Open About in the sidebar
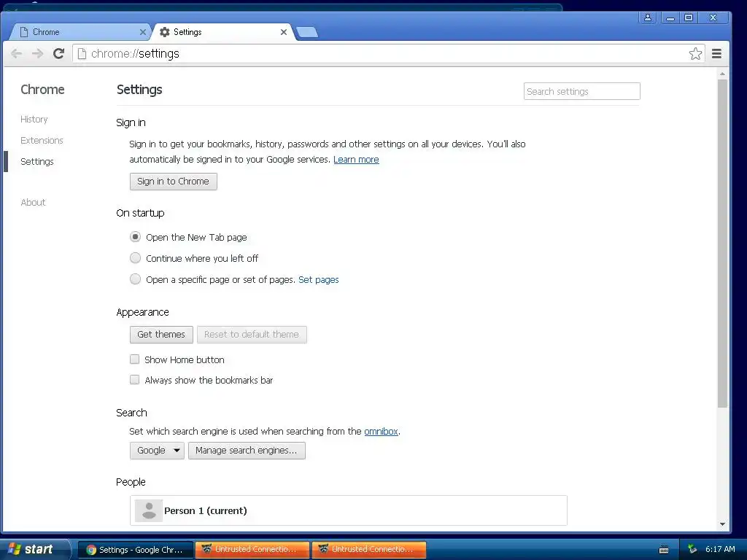747x560 pixels. coord(33,203)
